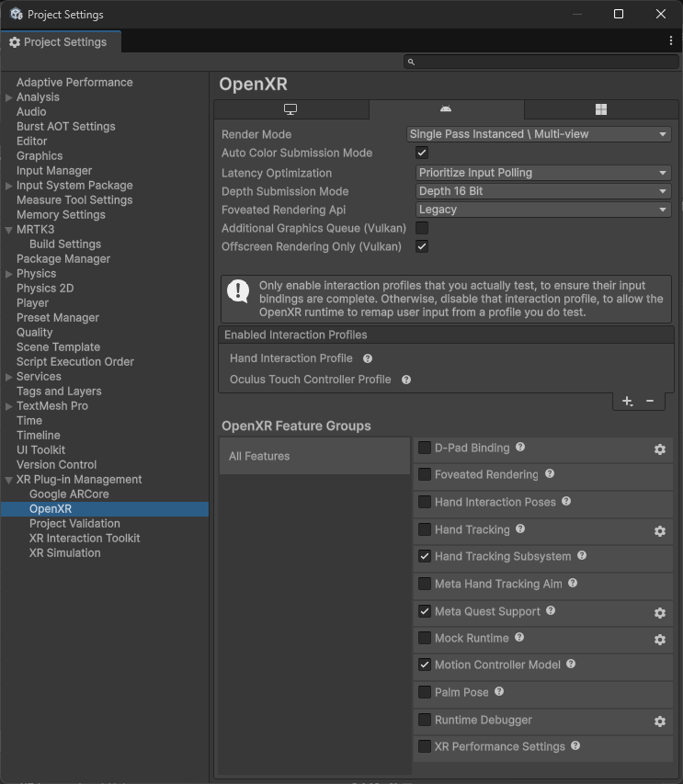Select the Project Settings tab
683x784 pixels.
pos(61,41)
